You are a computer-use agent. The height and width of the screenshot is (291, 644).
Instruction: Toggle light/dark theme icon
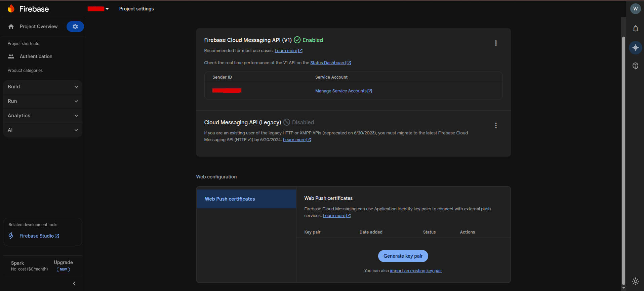click(635, 281)
